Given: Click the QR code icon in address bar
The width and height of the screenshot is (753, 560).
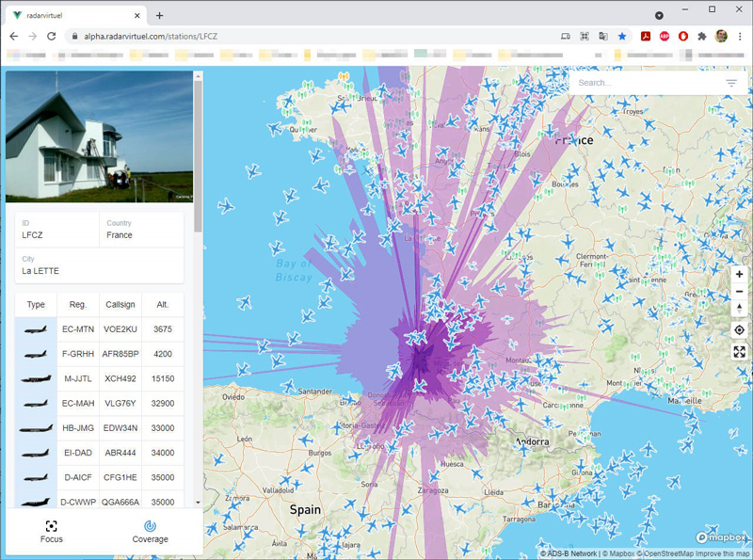Looking at the screenshot, I should 585,36.
